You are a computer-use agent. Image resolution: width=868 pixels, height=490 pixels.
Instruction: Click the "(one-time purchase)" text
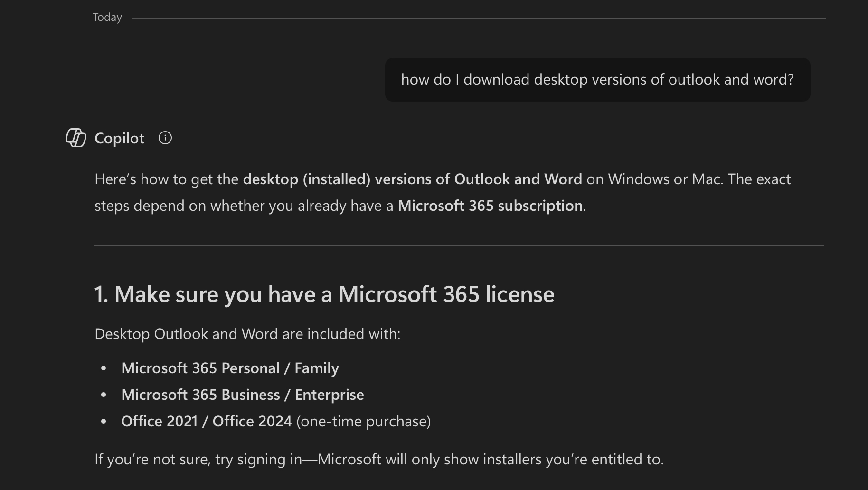(x=363, y=421)
